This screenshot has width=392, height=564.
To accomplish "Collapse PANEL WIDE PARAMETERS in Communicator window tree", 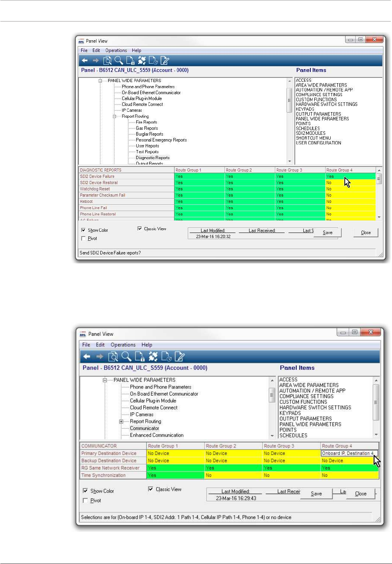I will point(105,380).
